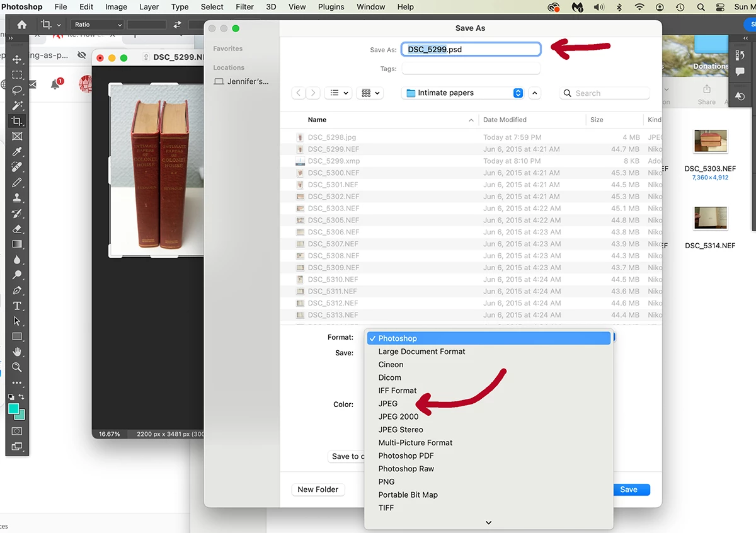Collapse the Save As dialog browser
756x533 pixels.
[535, 93]
